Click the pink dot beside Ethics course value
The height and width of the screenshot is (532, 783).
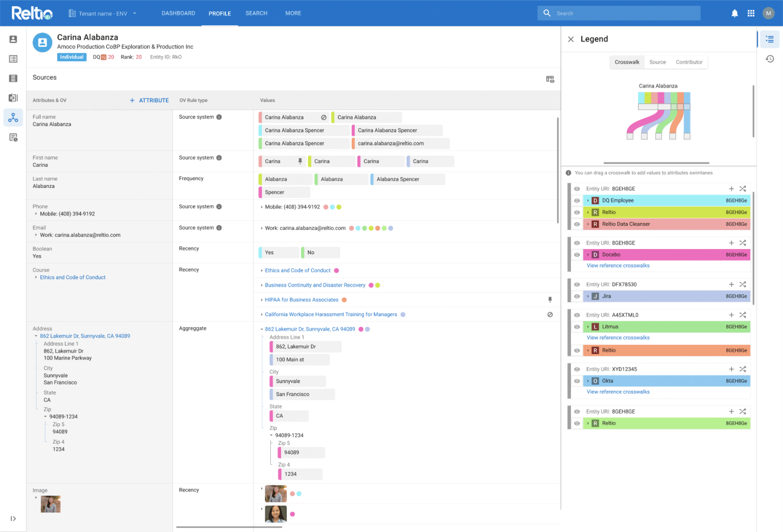pyautogui.click(x=336, y=270)
